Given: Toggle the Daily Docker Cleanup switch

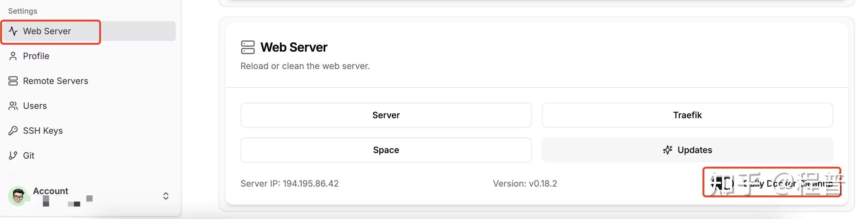Looking at the screenshot, I should pos(723,184).
